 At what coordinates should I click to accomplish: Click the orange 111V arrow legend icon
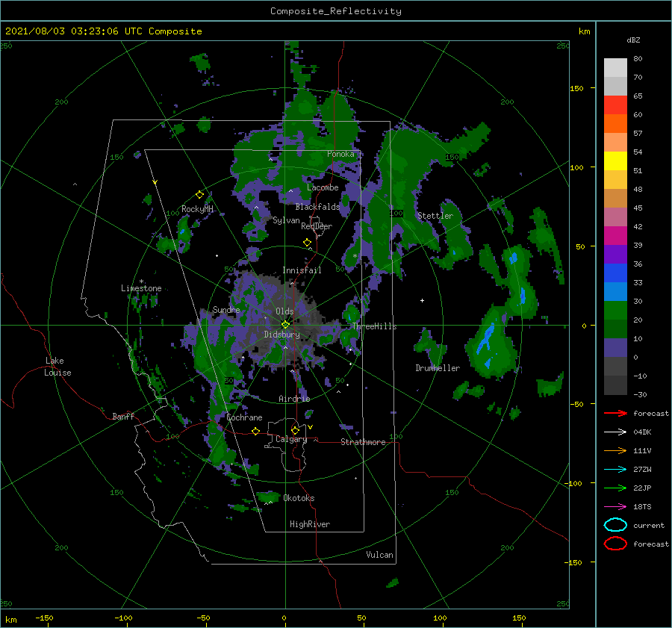tap(615, 450)
